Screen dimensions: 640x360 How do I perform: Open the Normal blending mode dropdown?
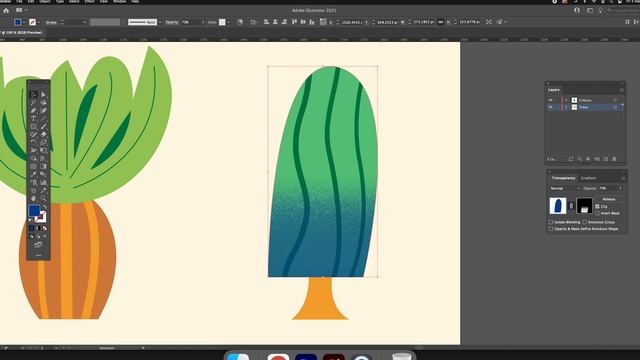(x=565, y=188)
